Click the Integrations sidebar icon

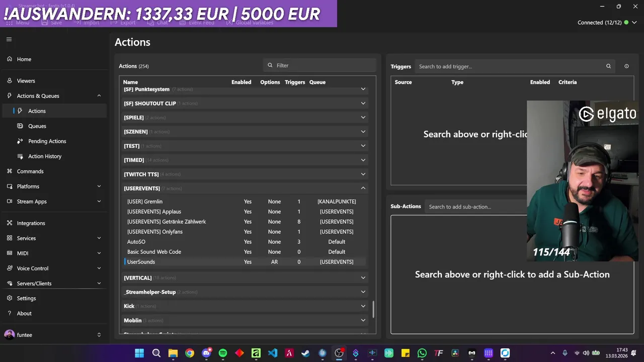10,223
